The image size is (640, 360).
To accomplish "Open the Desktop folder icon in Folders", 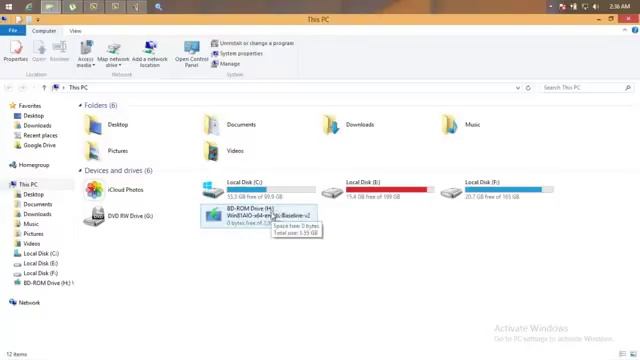I will click(93, 124).
